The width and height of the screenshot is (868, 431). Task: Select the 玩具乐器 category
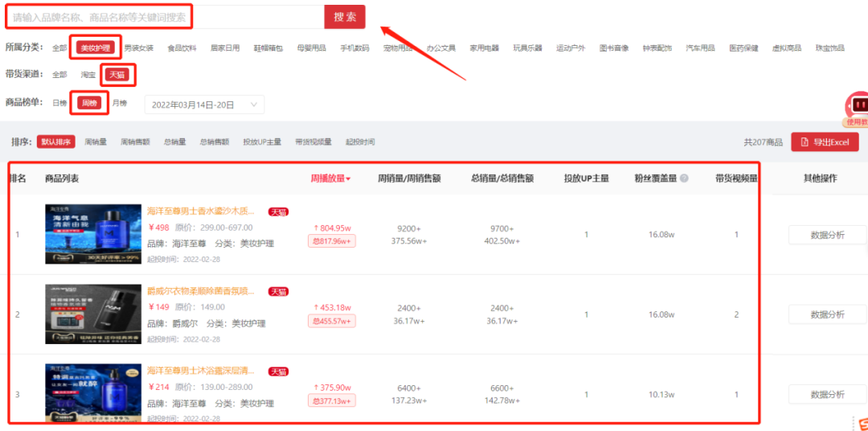pyautogui.click(x=527, y=48)
